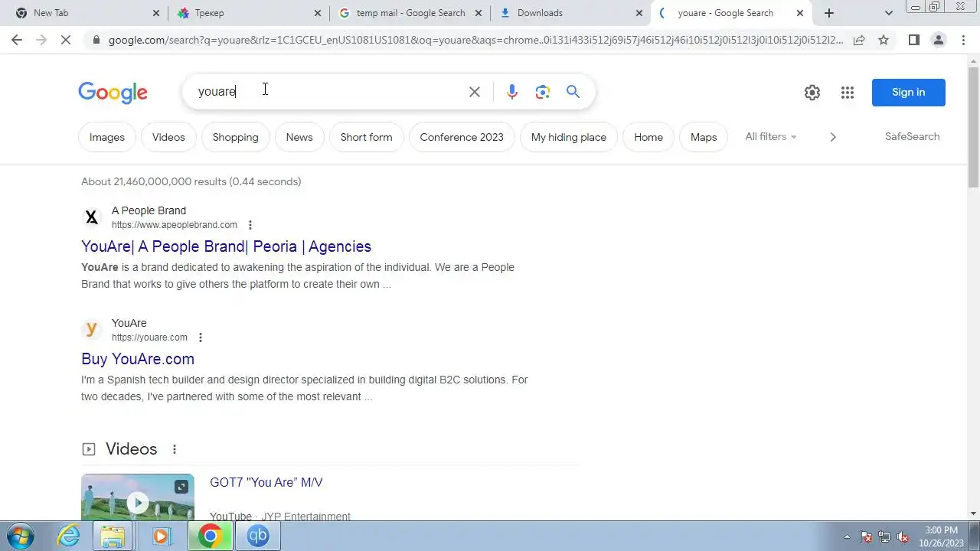This screenshot has height=551, width=980.
Task: Open the qBittorrent taskbar icon
Action: (x=258, y=536)
